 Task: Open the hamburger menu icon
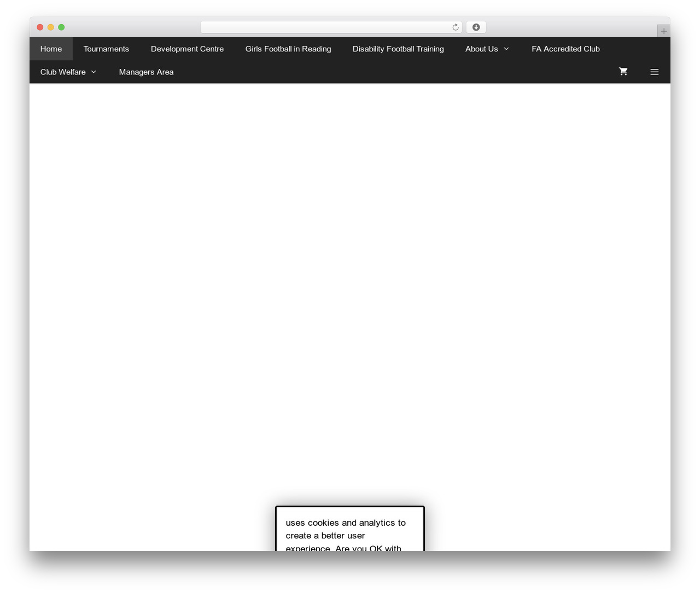click(x=654, y=72)
